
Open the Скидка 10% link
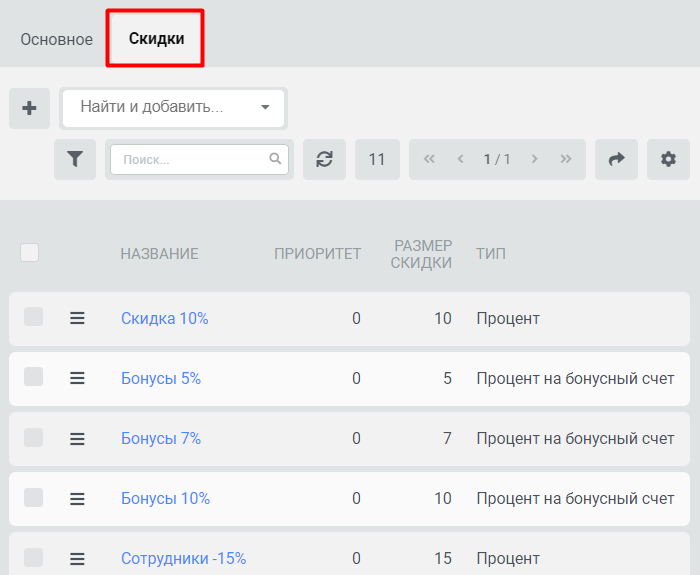[165, 318]
